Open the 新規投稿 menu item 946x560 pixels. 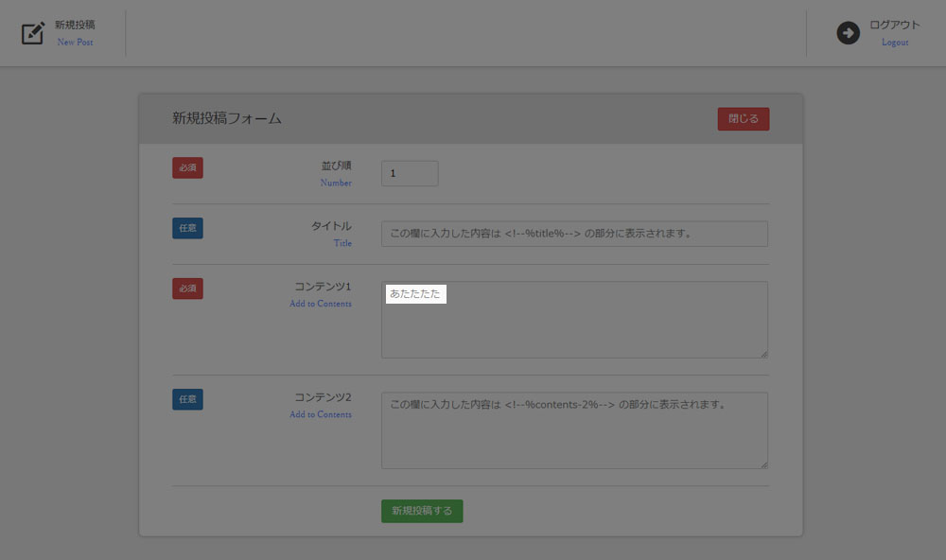(75, 25)
